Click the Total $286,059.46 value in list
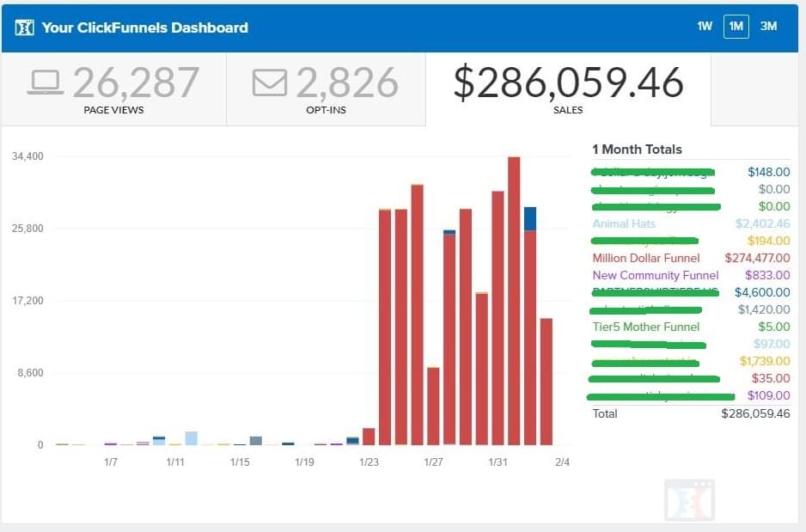This screenshot has height=532, width=806. click(x=755, y=413)
